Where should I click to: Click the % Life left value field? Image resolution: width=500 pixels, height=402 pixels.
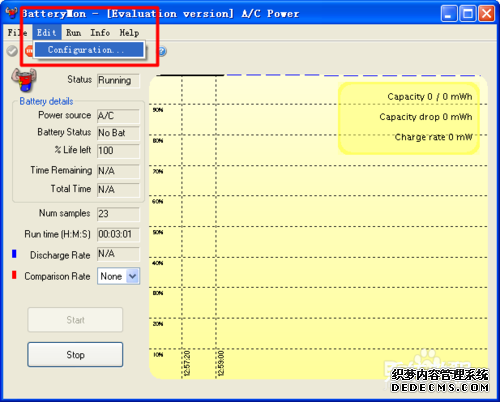pyautogui.click(x=118, y=151)
